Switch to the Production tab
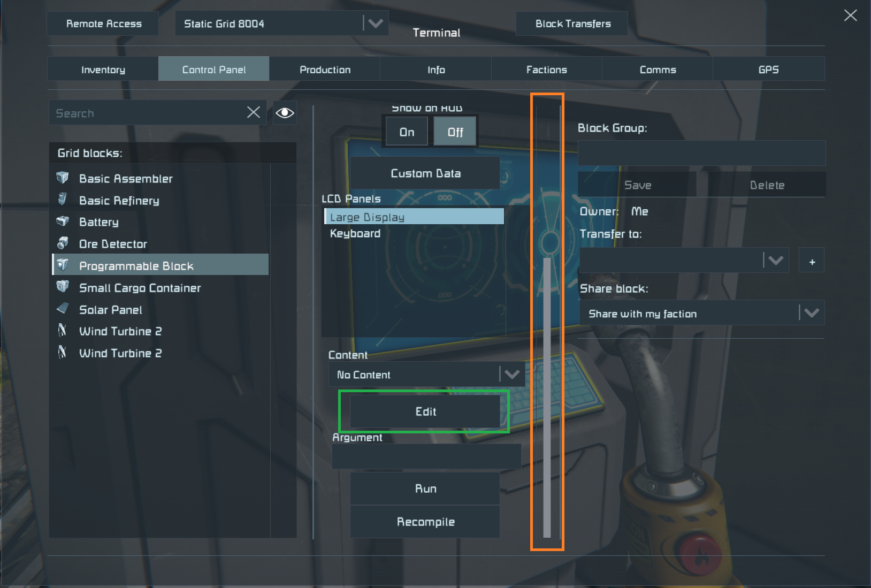The image size is (871, 588). pos(325,70)
